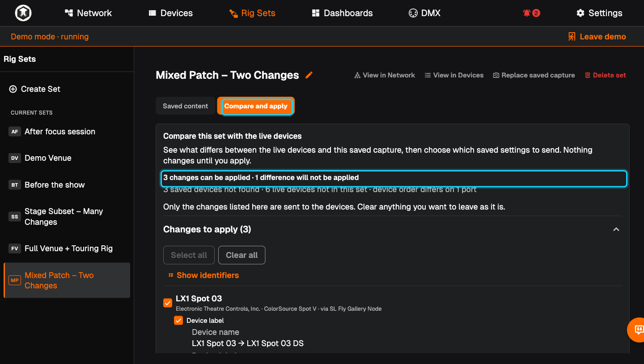Click the DV badge for Demo Venue
Image resolution: width=644 pixels, height=364 pixels.
point(15,158)
